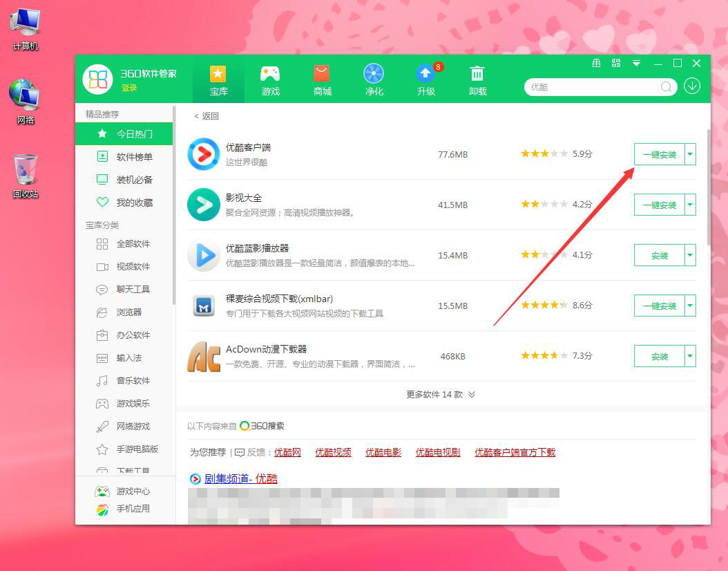Select 游戏娱乐 category
The height and width of the screenshot is (571, 728).
pos(124,403)
